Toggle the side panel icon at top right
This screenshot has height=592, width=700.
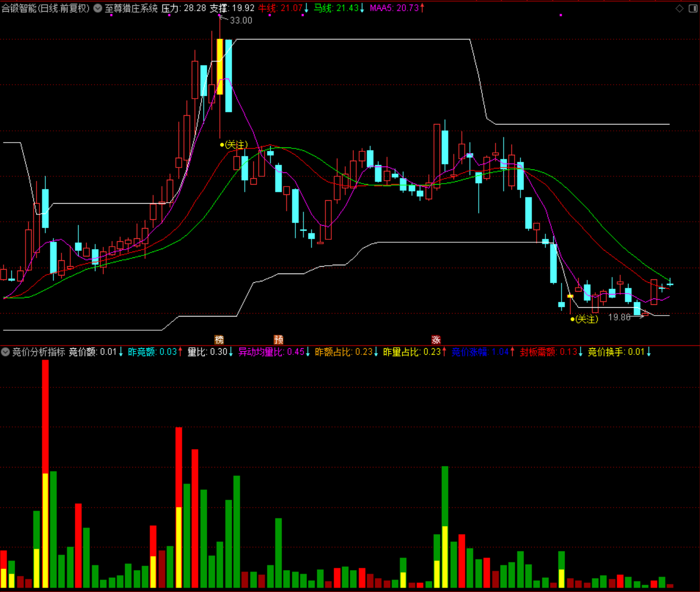click(693, 8)
